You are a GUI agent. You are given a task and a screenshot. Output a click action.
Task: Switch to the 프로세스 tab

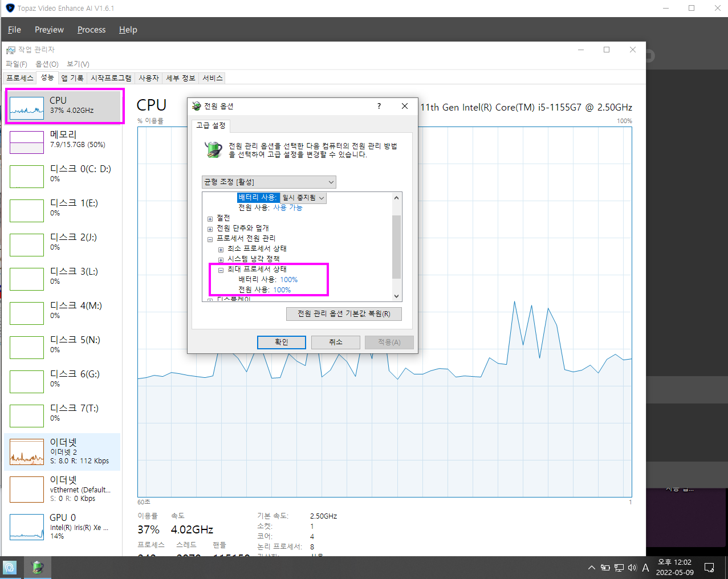20,78
